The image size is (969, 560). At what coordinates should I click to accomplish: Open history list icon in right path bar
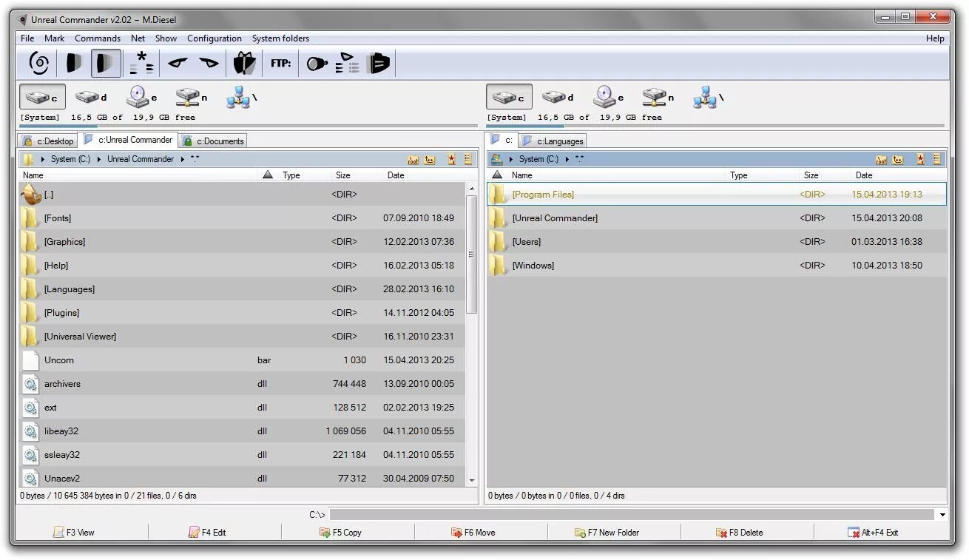click(936, 159)
